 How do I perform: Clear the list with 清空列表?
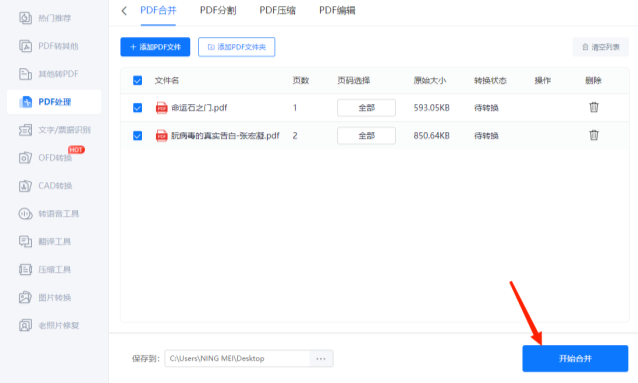click(x=601, y=47)
